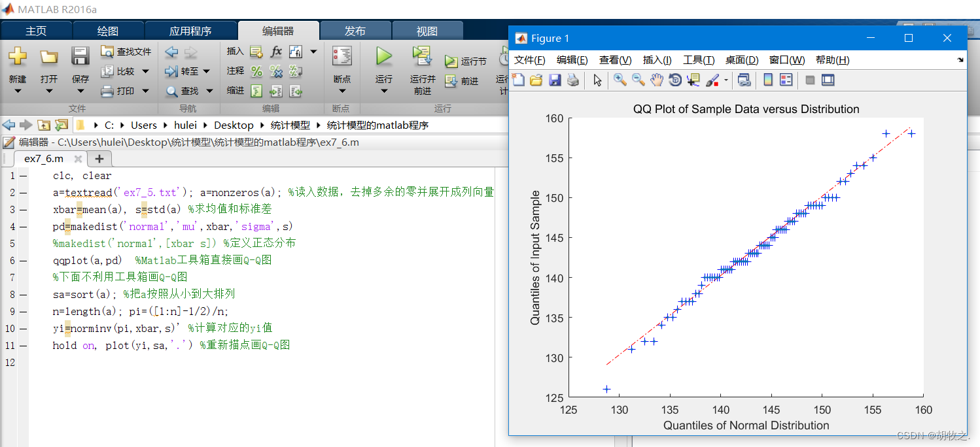Click Find Files (查找文件)
The height and width of the screenshot is (447, 980).
coord(126,52)
